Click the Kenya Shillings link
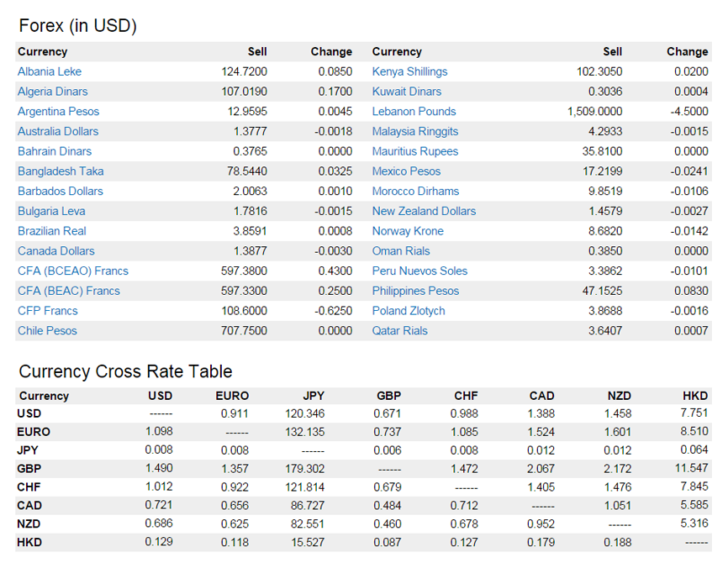 tap(409, 71)
